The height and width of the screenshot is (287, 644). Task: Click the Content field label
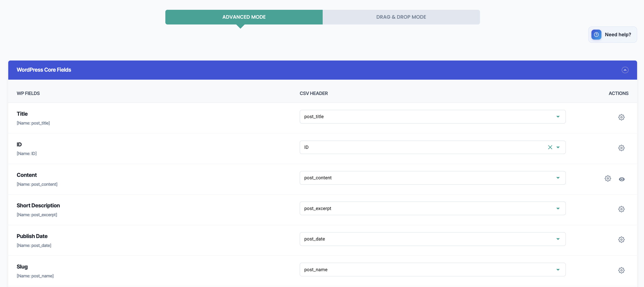pyautogui.click(x=27, y=175)
